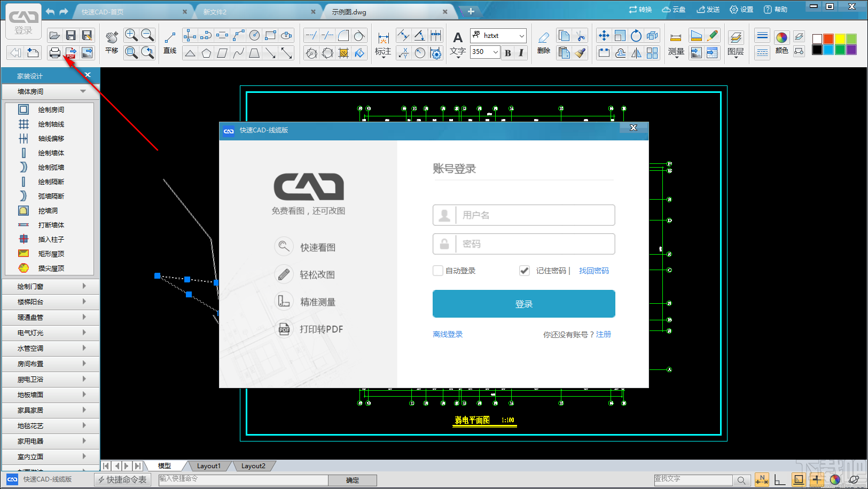Expand the 绘制门窗 category
Screen dimensions: 868x489
coord(51,286)
